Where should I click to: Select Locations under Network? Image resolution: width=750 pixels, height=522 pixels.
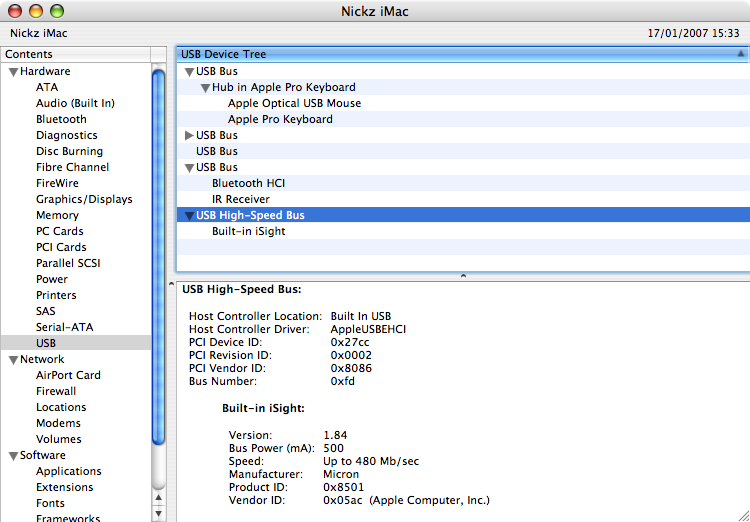point(61,407)
